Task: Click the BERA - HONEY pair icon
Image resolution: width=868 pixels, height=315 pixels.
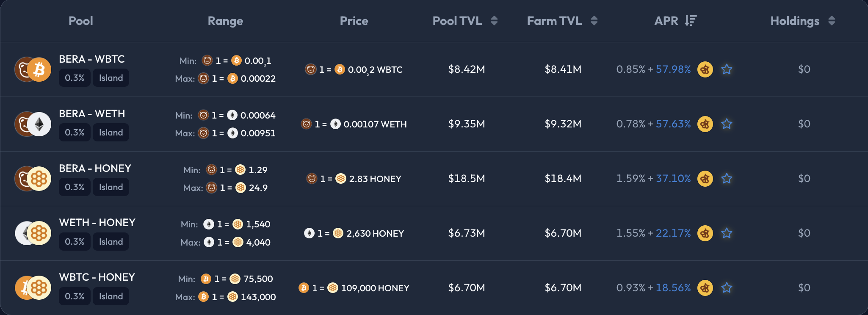Action: click(x=33, y=179)
